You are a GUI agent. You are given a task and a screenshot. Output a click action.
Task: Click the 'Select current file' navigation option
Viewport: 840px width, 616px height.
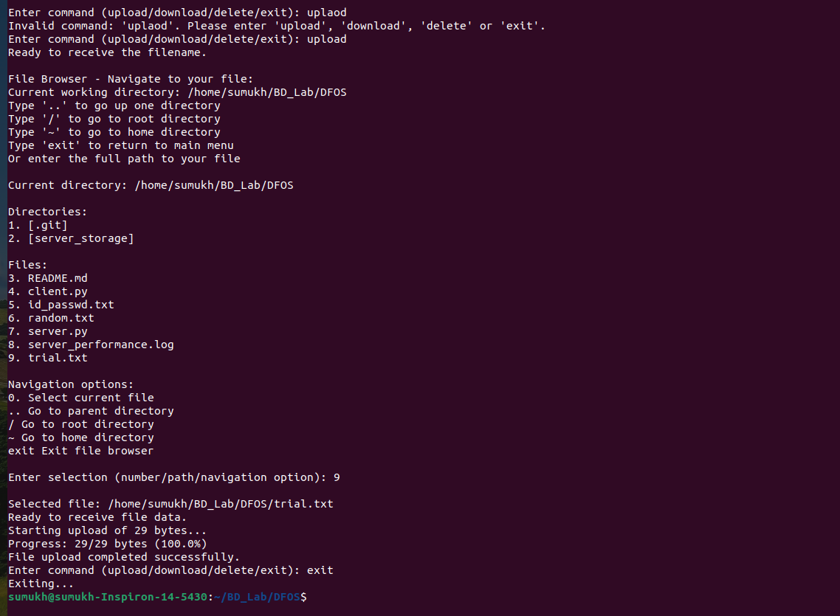(81, 398)
